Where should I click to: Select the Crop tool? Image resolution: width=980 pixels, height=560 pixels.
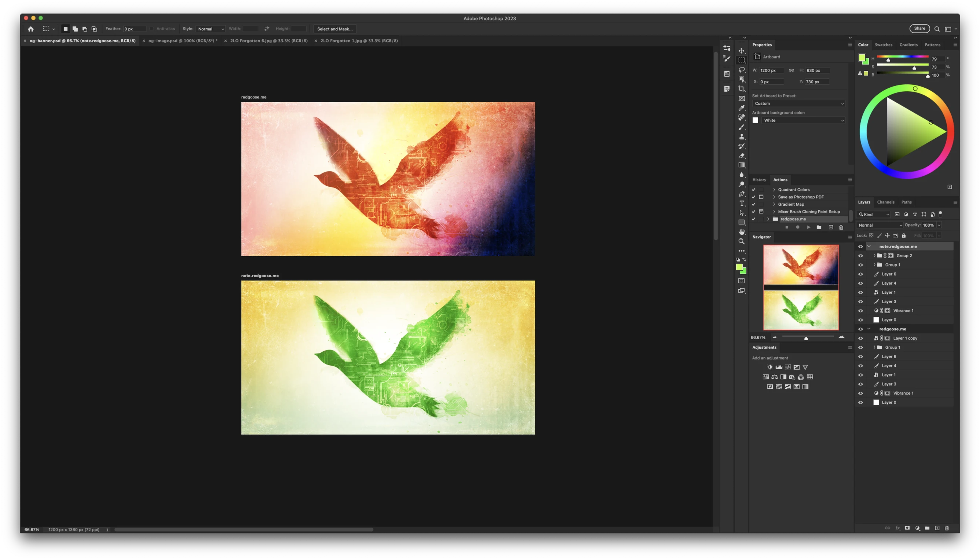pyautogui.click(x=742, y=89)
